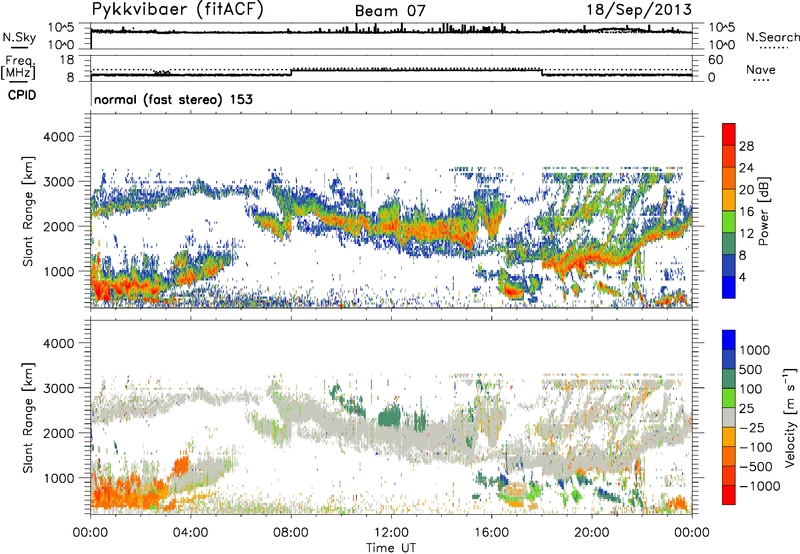The width and height of the screenshot is (800, 554).
Task: Select the "Freq. [MHz]" axis label
Action: click(18, 68)
